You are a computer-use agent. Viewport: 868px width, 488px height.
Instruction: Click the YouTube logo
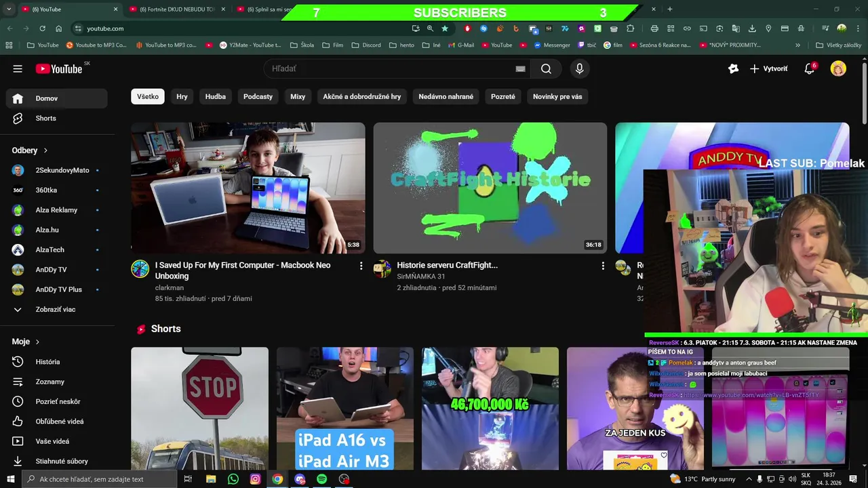[59, 68]
